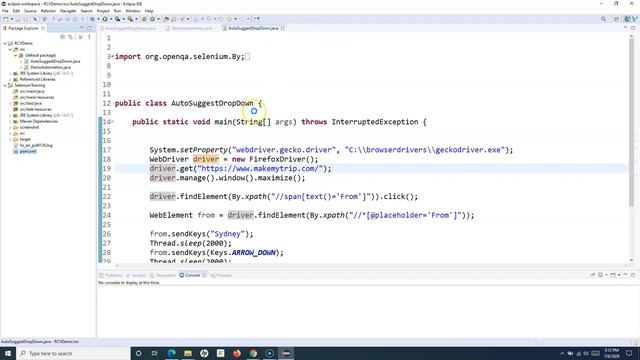The width and height of the screenshot is (640, 360).
Task: Click Link with Editor icon in Package Explorer
Action: click(x=71, y=37)
